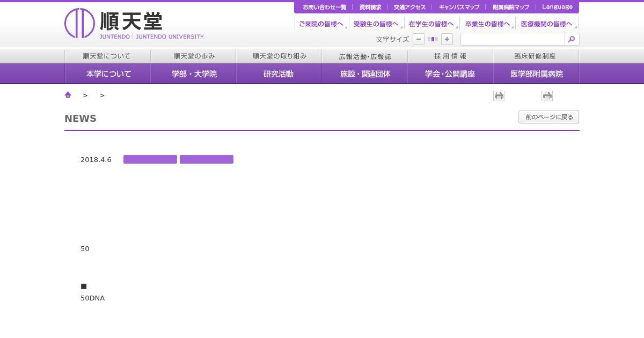
Task: Open 附属病院マップ link
Action: (x=511, y=7)
